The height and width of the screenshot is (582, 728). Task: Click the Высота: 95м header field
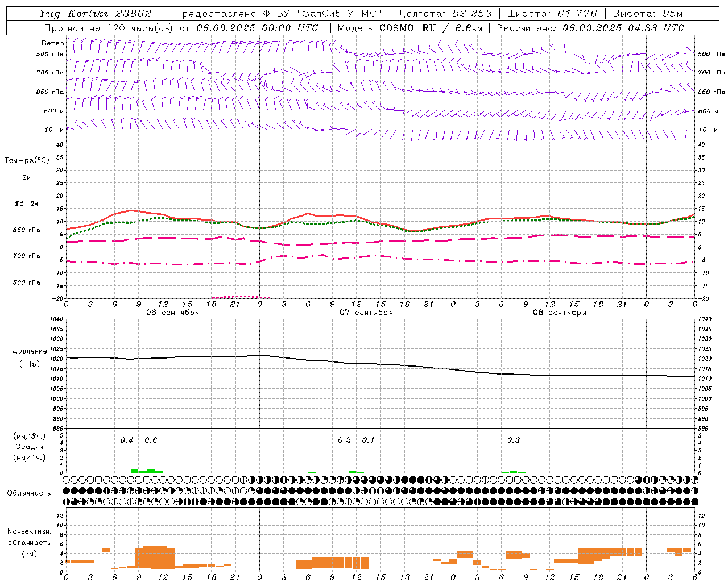point(647,14)
